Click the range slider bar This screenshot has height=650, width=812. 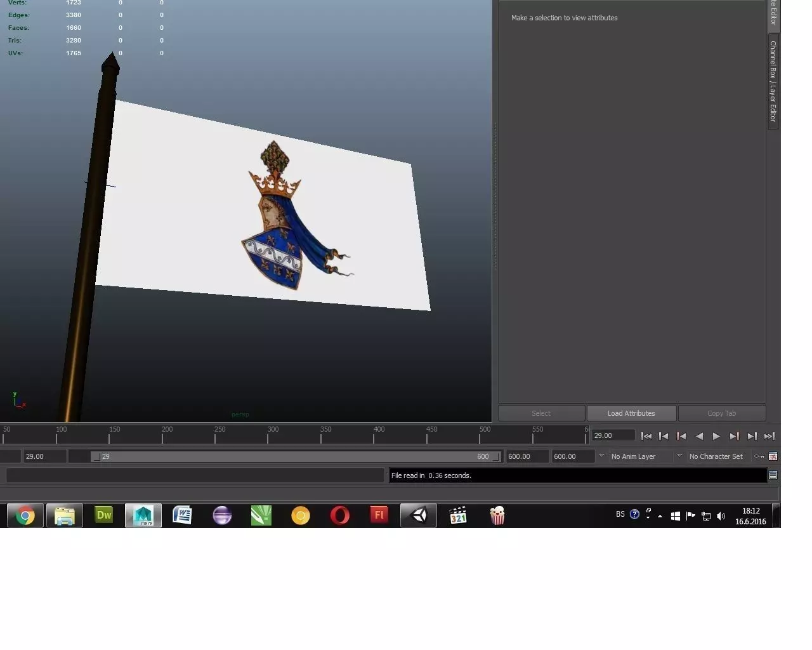[296, 456]
